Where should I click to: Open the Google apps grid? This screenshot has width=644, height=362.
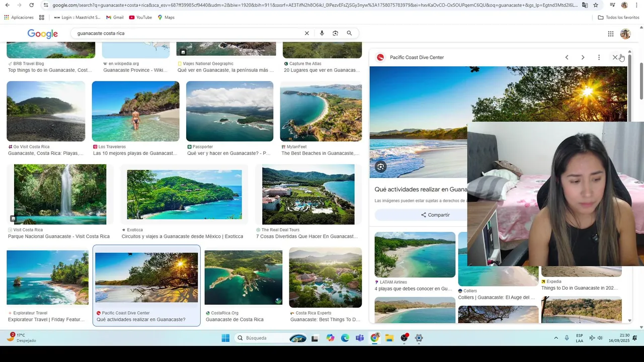pos(610,34)
